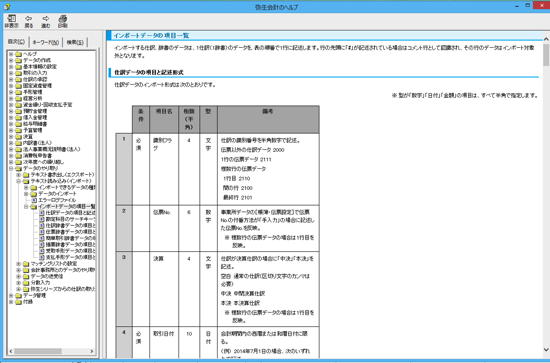Click the tree horizontal scrollbar left arrow

[x=11, y=351]
